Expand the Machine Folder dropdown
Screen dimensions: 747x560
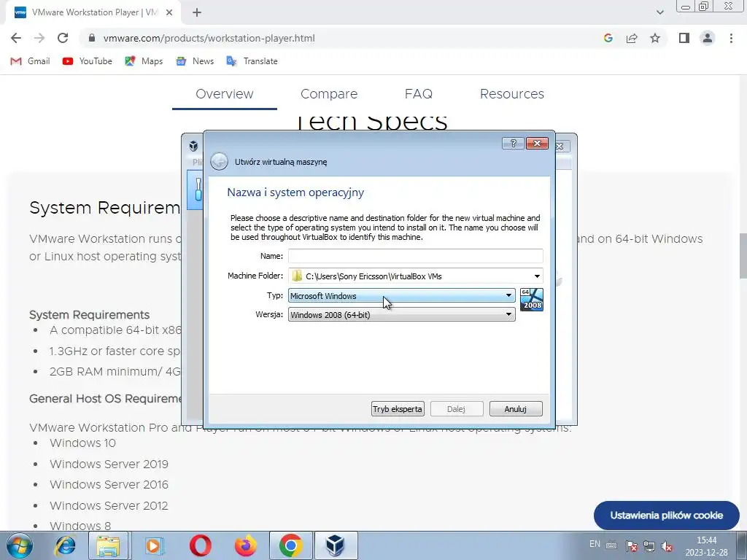(537, 276)
